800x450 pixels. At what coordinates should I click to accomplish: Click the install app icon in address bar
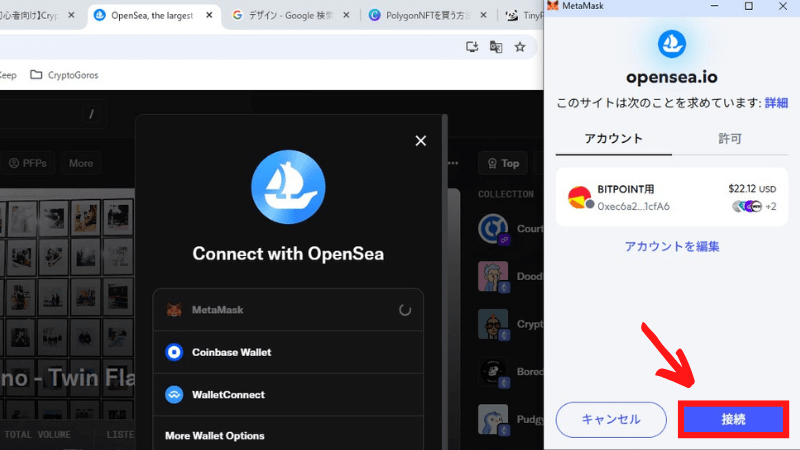click(472, 47)
